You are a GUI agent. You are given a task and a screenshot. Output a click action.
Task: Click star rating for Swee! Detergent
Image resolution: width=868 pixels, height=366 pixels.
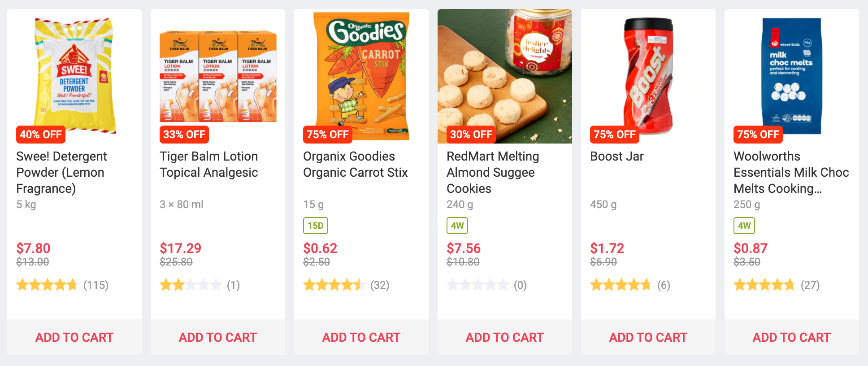pos(47,285)
